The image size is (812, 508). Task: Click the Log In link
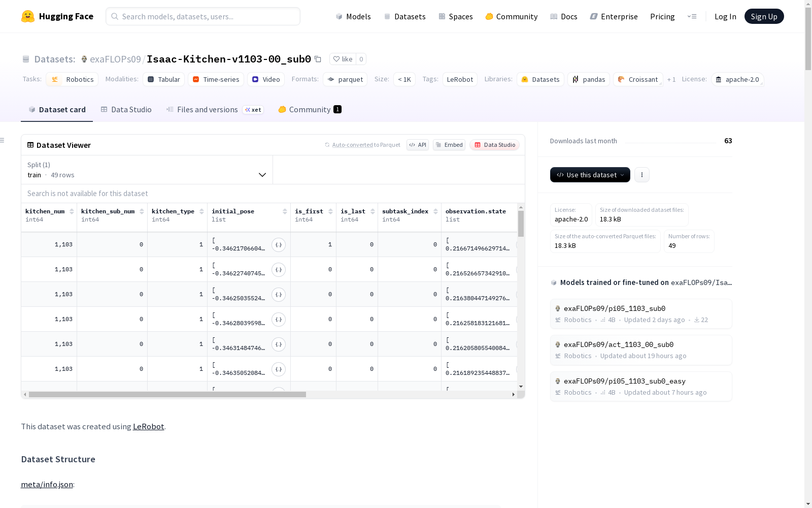tap(725, 16)
